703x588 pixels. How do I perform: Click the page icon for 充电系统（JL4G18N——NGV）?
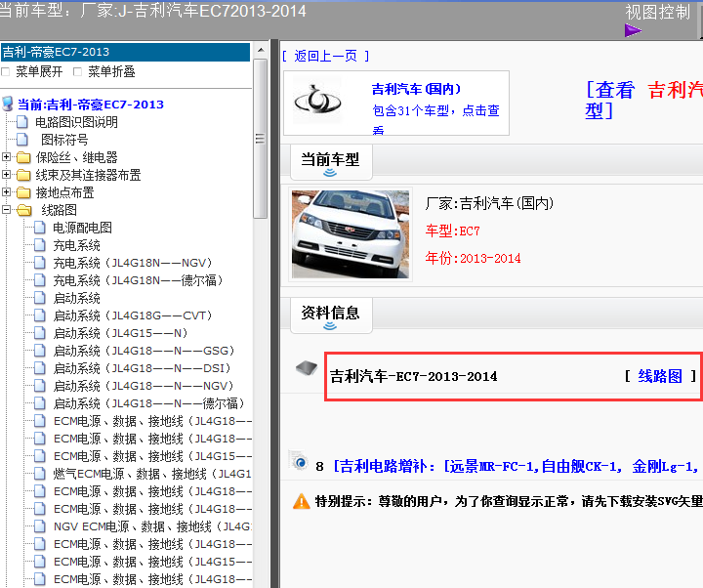coord(40,263)
